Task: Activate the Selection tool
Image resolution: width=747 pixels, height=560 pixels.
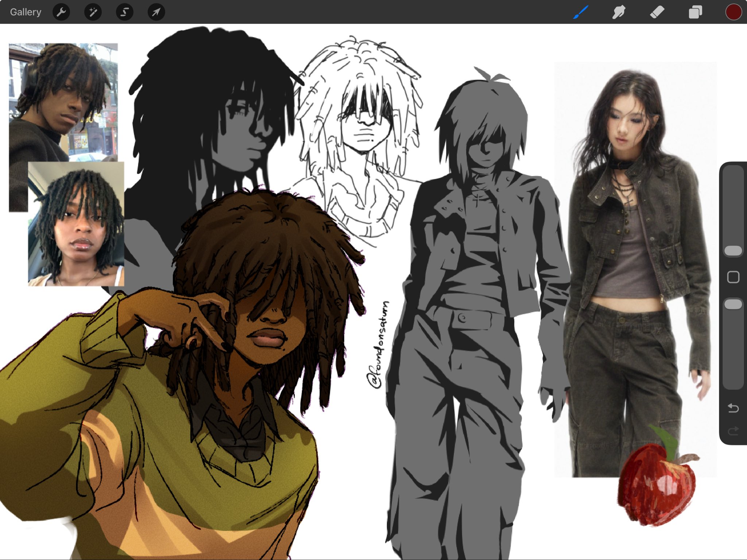Action: (x=124, y=12)
